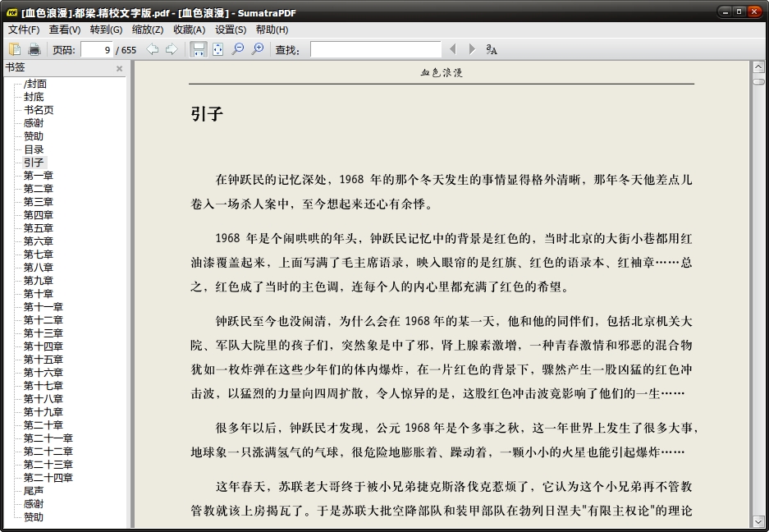Jump to the 第二十四章 bookmark
The image size is (769, 532).
[48, 478]
